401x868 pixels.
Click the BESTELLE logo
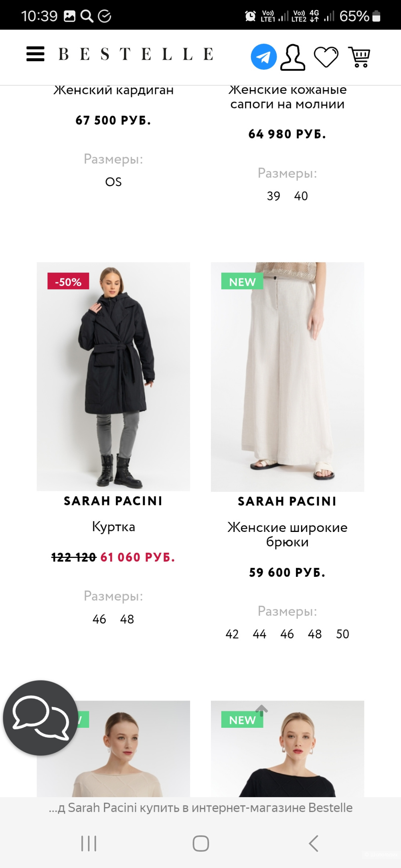pos(136,53)
